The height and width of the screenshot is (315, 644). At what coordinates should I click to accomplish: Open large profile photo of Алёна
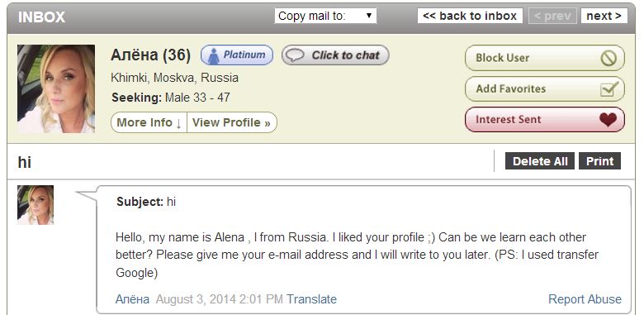(56, 88)
